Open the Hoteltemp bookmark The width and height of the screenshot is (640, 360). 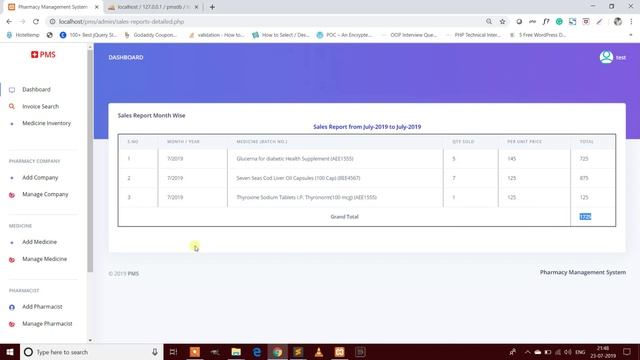23,35
